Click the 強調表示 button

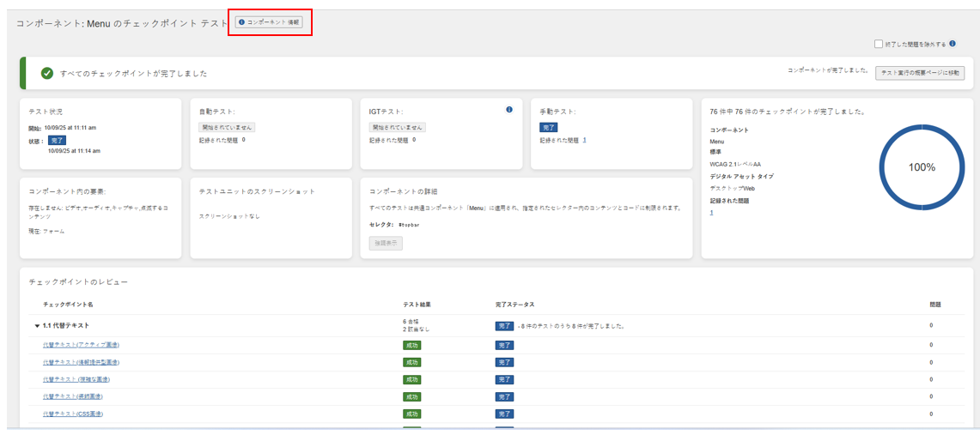[x=386, y=243]
